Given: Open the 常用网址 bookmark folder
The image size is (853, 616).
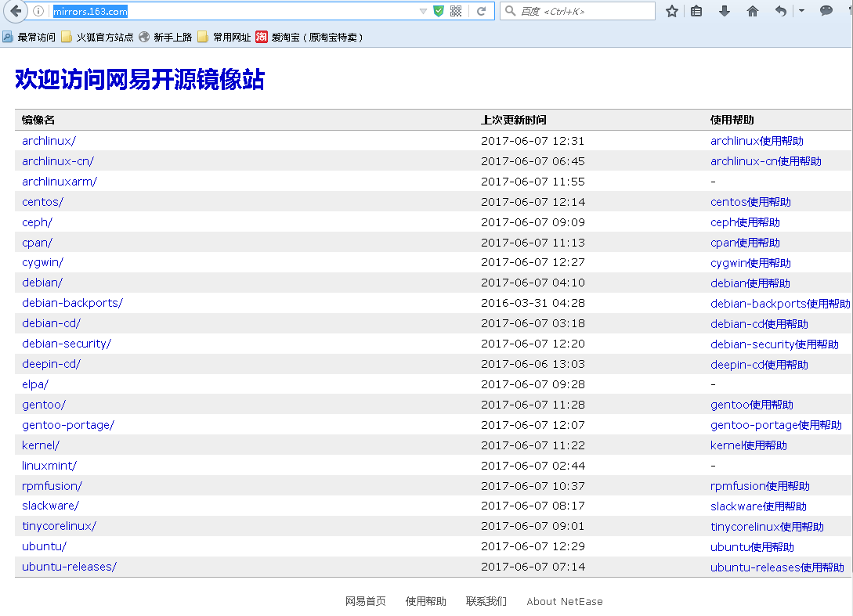Looking at the screenshot, I should 224,37.
